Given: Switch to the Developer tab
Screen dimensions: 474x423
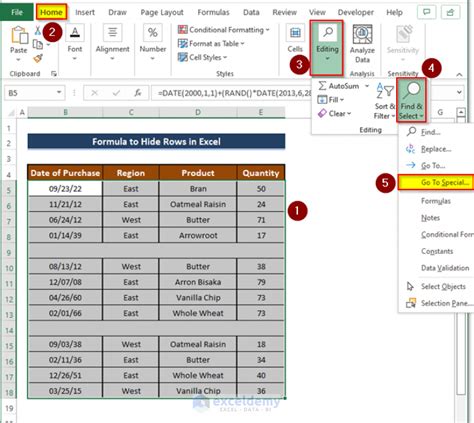Looking at the screenshot, I should click(x=356, y=12).
